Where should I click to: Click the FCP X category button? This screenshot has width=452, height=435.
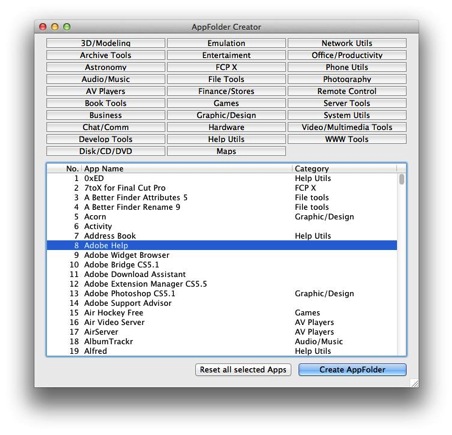(x=226, y=67)
